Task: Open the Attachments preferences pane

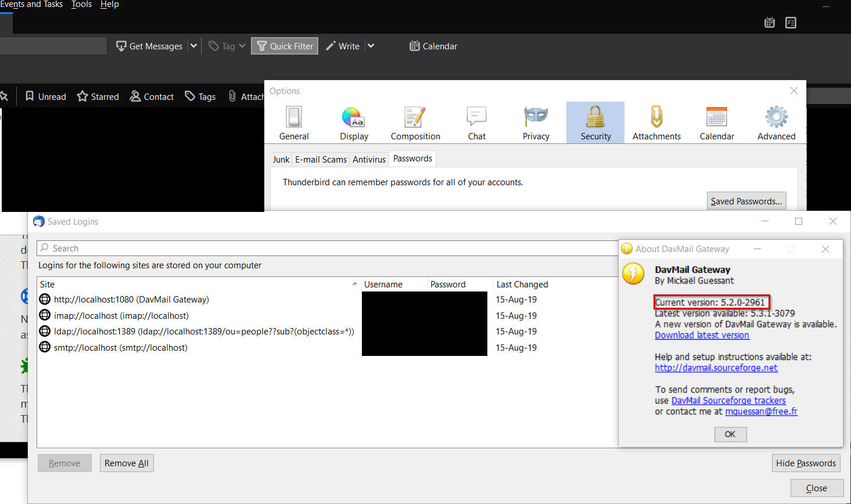Action: click(x=656, y=122)
